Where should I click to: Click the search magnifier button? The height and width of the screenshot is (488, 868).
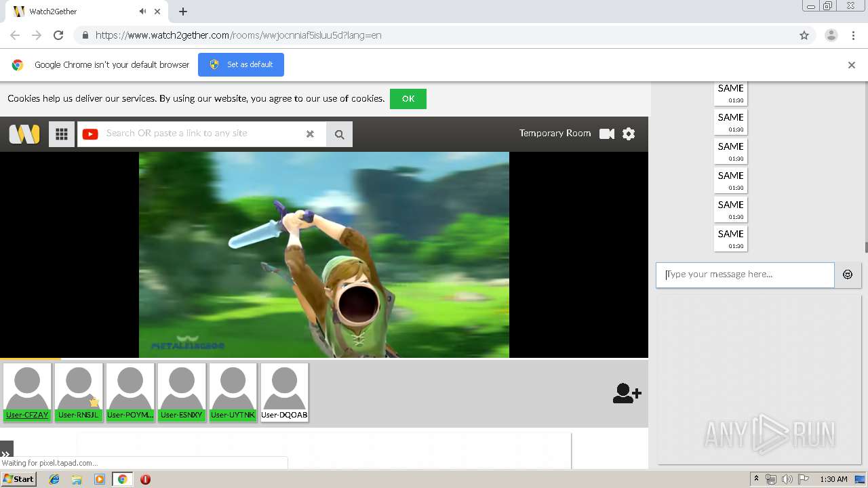tap(339, 134)
